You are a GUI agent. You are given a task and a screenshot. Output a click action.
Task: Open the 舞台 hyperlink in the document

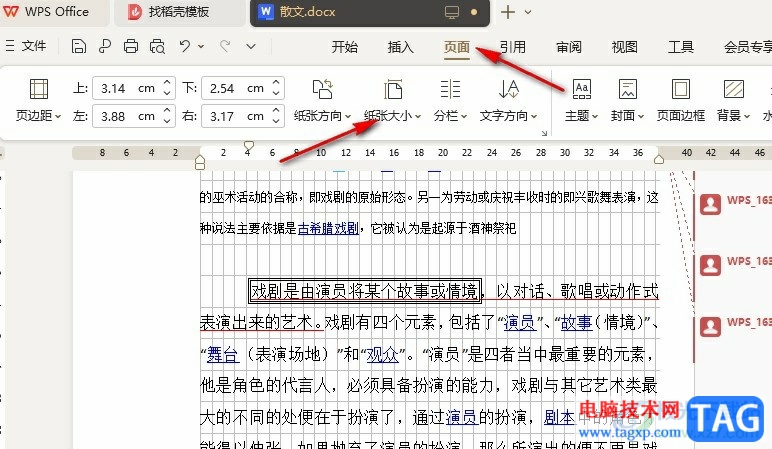[x=223, y=354]
